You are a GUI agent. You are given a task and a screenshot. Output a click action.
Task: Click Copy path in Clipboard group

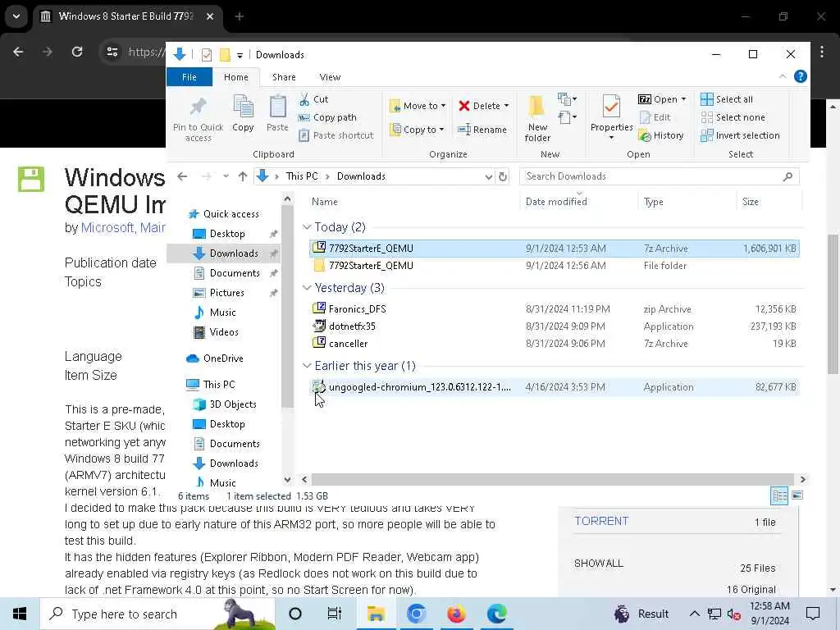point(327,117)
